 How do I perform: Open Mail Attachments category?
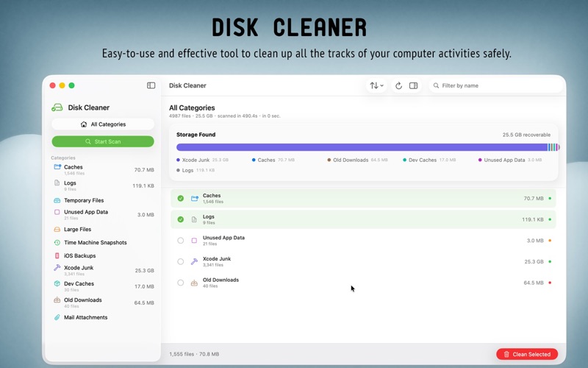[103, 317]
